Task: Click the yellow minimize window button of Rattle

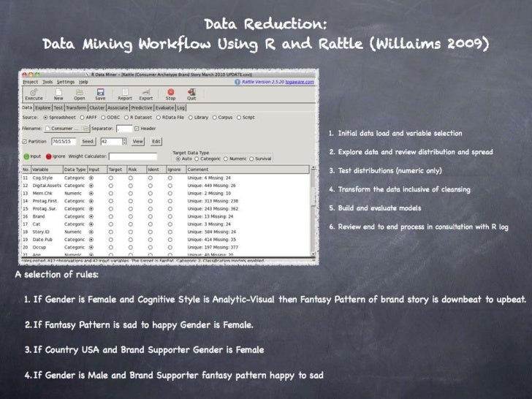Action: (x=31, y=74)
